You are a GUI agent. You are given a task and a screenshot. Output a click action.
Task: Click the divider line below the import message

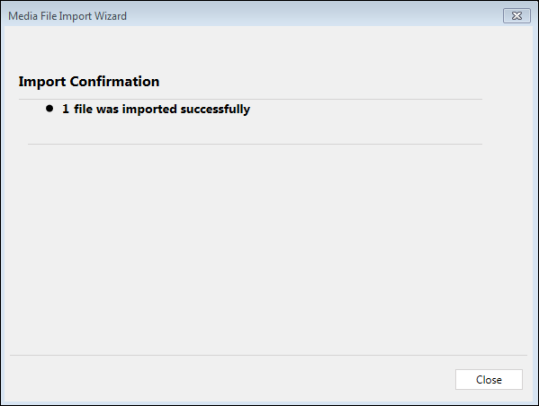click(x=255, y=144)
